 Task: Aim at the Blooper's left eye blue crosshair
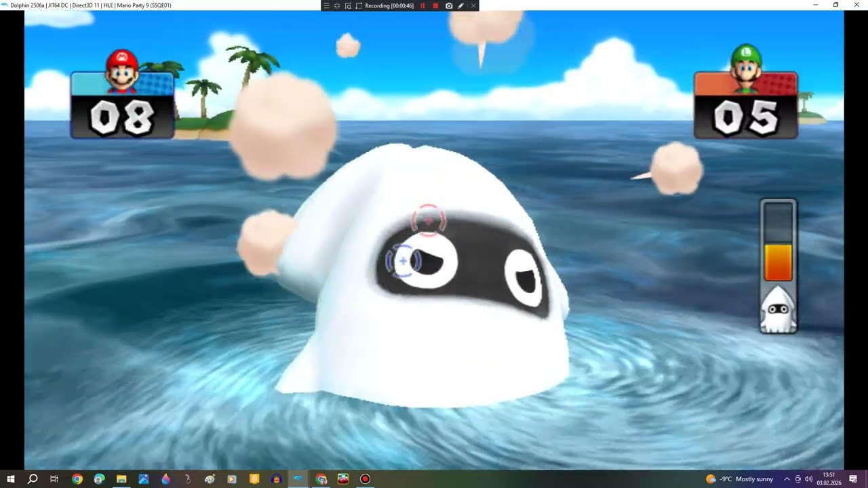click(403, 261)
